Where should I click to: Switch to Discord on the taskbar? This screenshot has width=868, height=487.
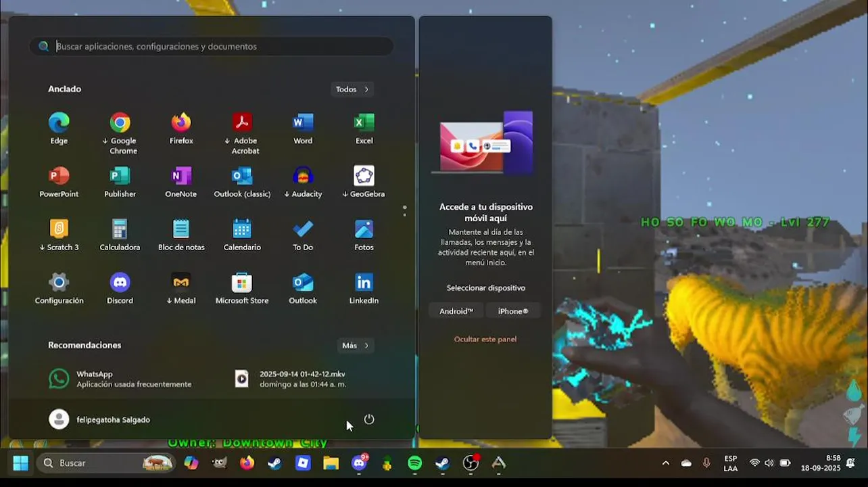[x=359, y=463]
